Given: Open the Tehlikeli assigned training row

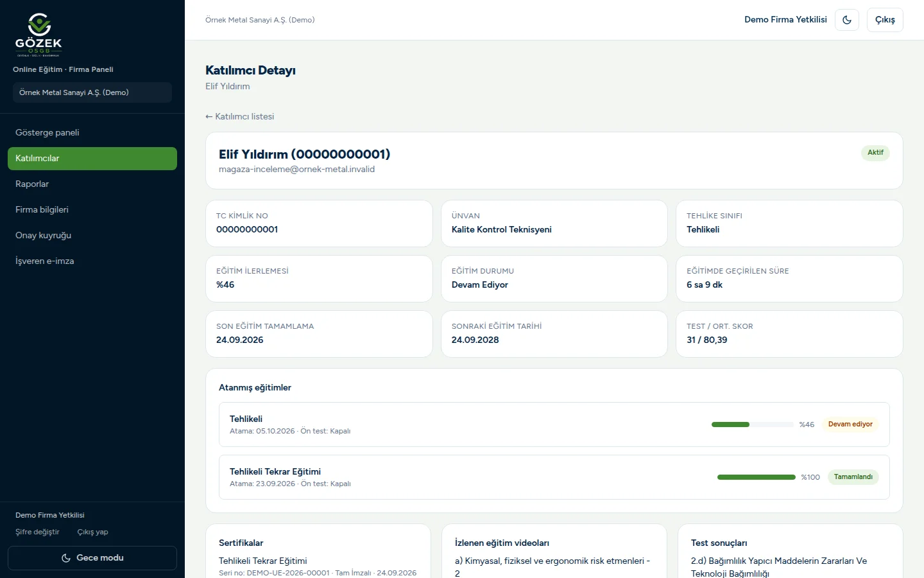Looking at the screenshot, I should (554, 425).
